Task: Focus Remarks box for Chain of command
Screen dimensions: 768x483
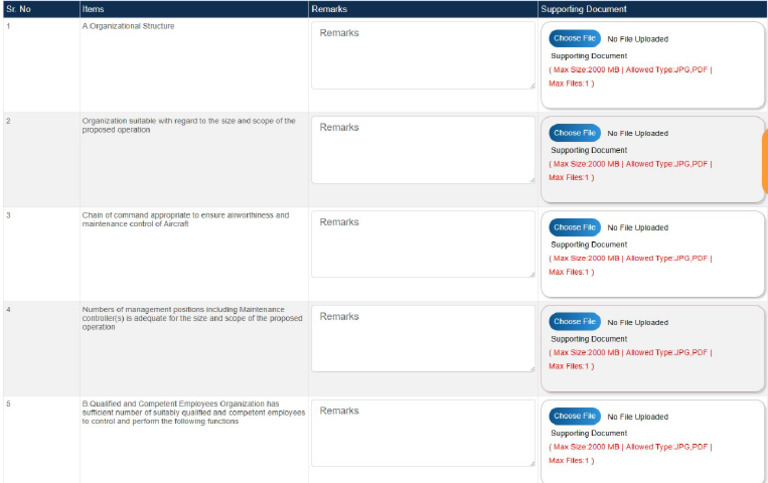Action: [x=423, y=244]
